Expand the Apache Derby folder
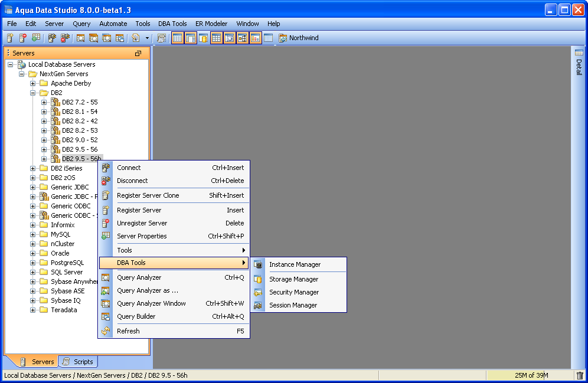The height and width of the screenshot is (383, 588). [33, 83]
